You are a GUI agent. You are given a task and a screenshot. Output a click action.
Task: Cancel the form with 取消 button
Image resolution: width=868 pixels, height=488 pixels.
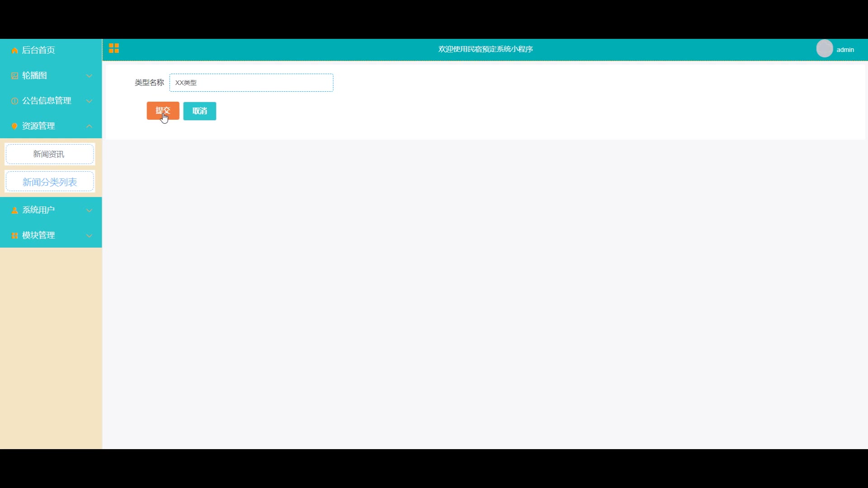pos(200,111)
